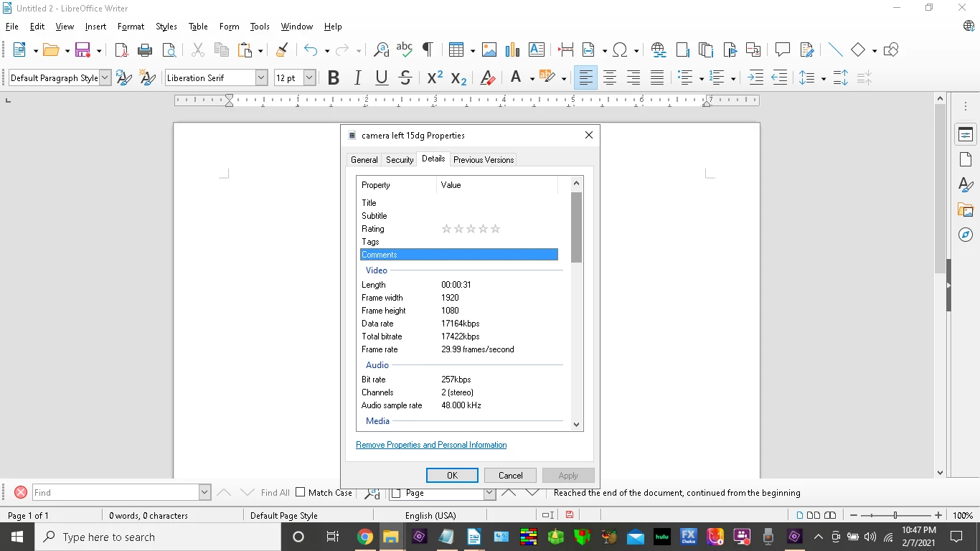980x551 pixels.
Task: Toggle Formatting Marks pilcrow icon
Action: click(428, 50)
